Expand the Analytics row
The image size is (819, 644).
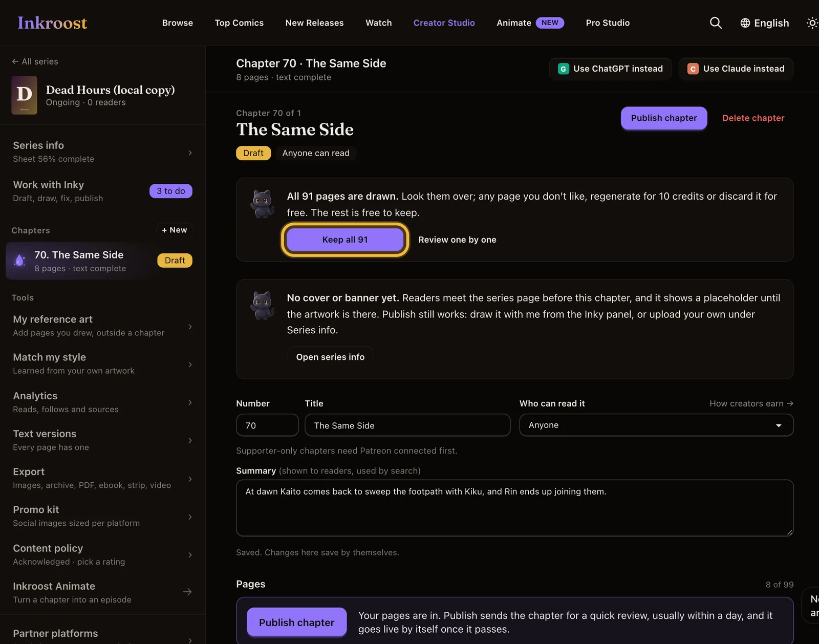click(x=102, y=402)
